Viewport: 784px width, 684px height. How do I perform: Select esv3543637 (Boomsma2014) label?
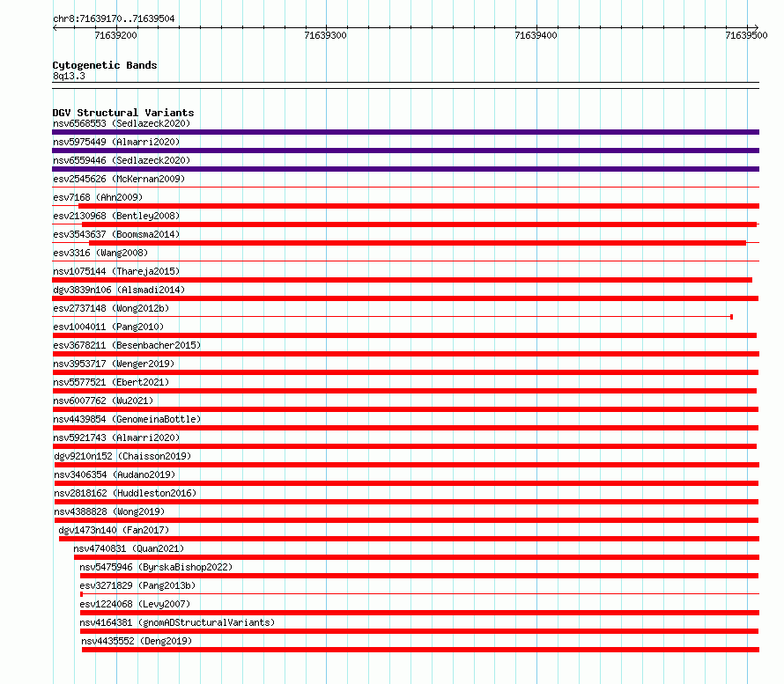(116, 234)
